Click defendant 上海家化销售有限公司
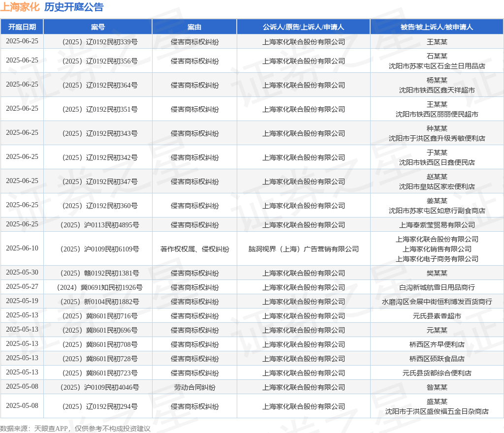 [x=437, y=249]
